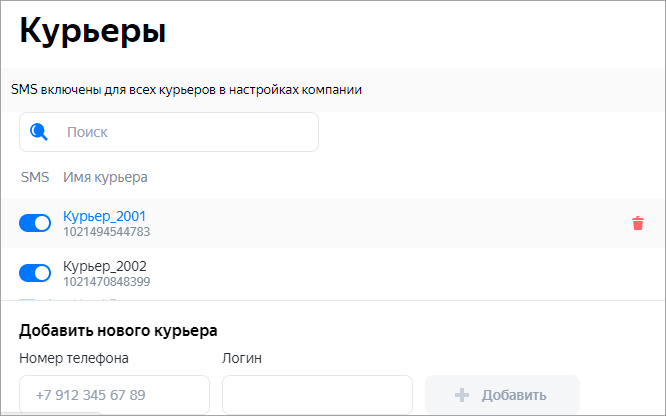Select the Курьер_2002 courier name

pos(105,266)
